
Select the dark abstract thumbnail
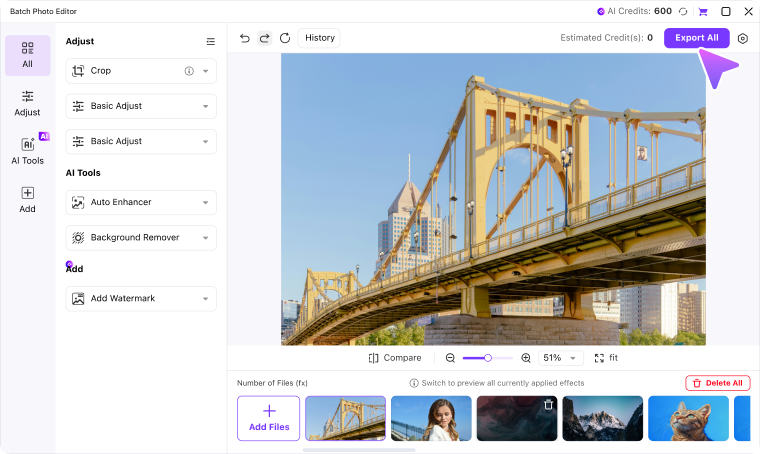coord(517,418)
